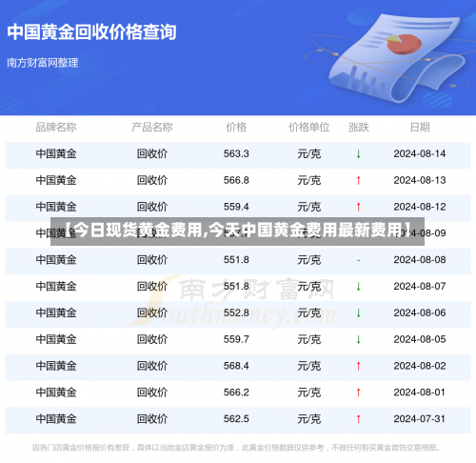This screenshot has width=476, height=463.
Task: Click the 日期 column header
Action: 420,128
